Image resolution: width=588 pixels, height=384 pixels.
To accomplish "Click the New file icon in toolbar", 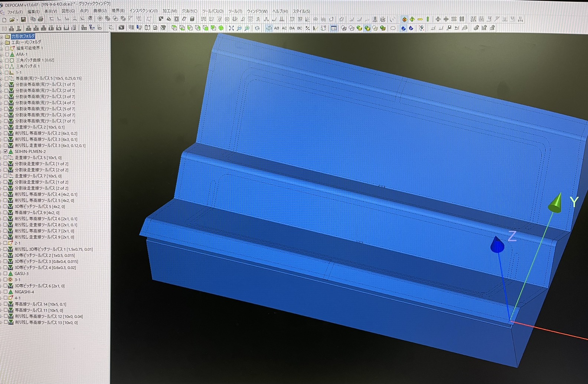I will 4,19.
